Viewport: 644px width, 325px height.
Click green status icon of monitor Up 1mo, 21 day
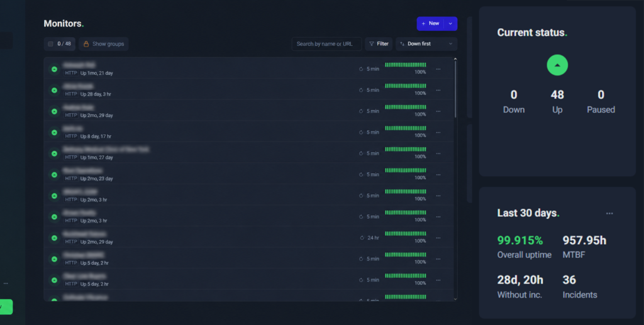click(54, 69)
